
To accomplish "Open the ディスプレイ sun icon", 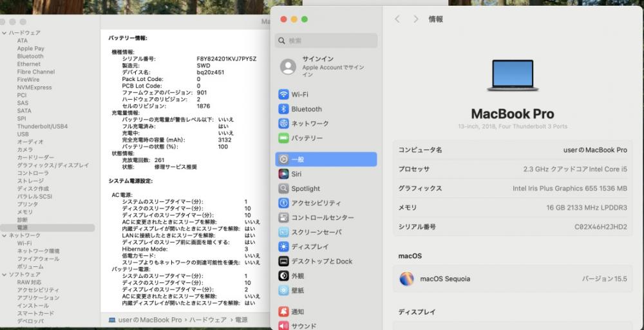I will coord(283,246).
